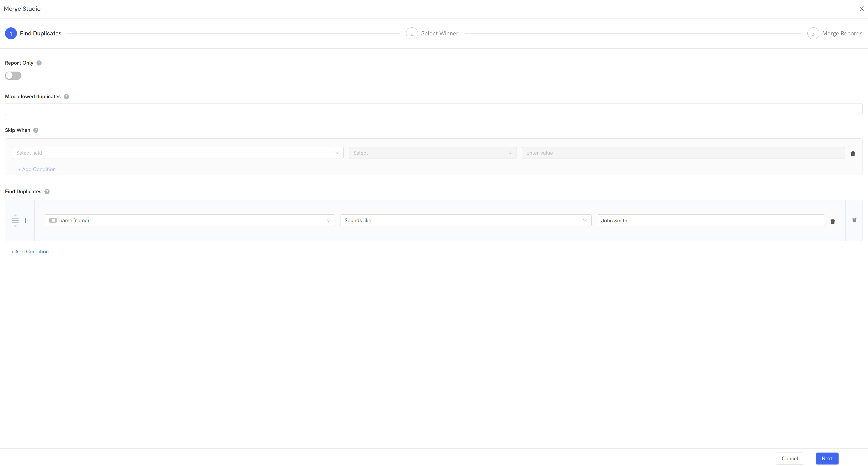
Task: Go to Select Winner step
Action: (x=432, y=33)
